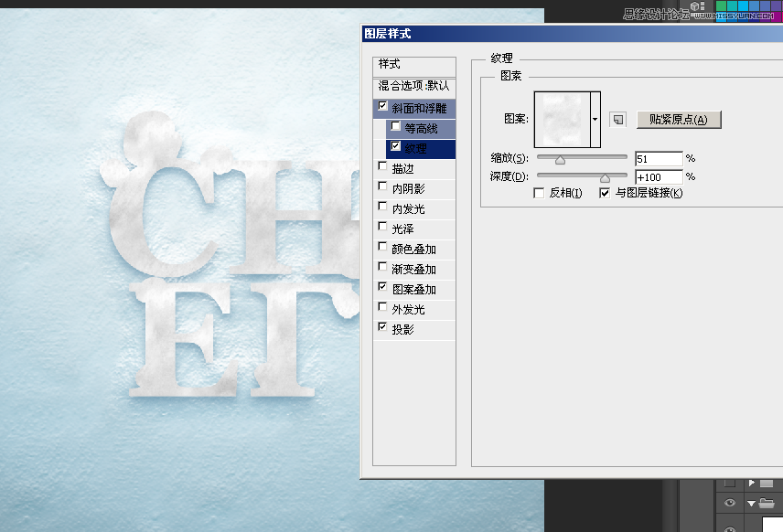Click the 缩放 (Scale) slider handle

560,161
